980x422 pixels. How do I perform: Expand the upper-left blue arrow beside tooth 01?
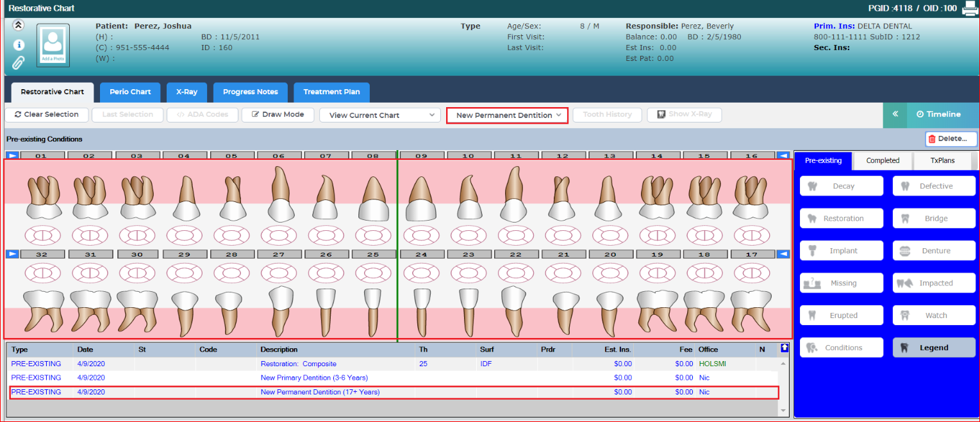click(x=12, y=155)
